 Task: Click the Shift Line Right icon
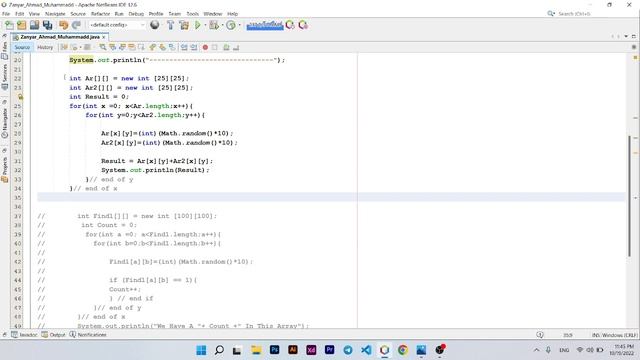click(x=194, y=48)
